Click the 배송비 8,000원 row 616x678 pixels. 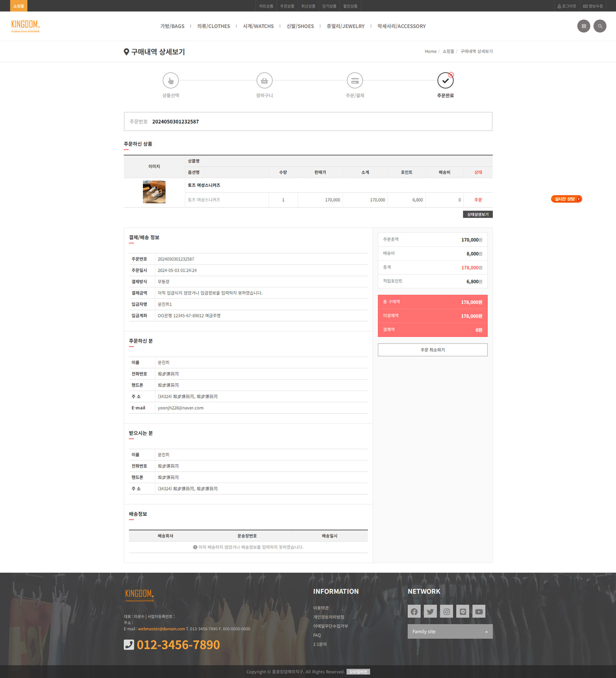[432, 254]
